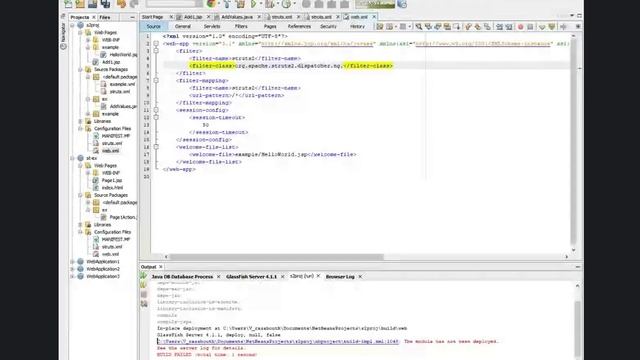Click the Check XML editor icon

point(542,27)
